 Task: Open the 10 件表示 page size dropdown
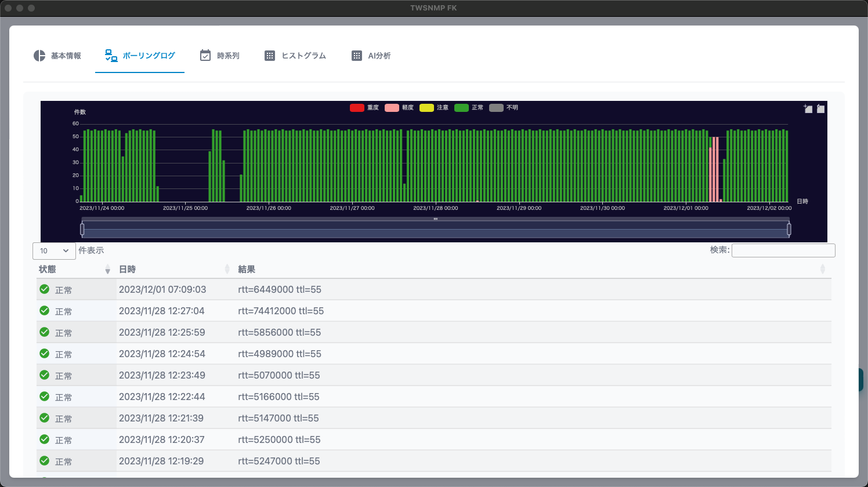54,250
